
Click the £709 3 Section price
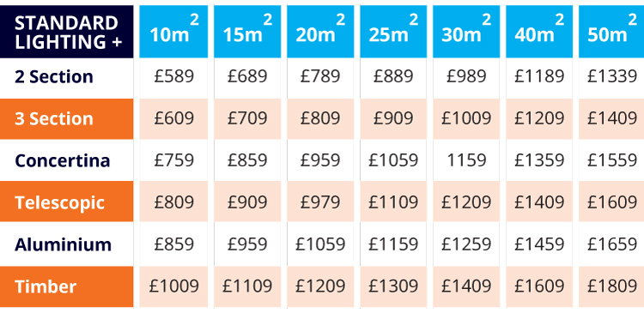(x=247, y=119)
